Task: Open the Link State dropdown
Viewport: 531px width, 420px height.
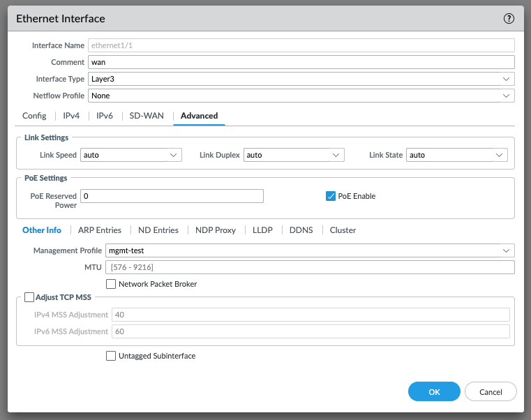Action: pyautogui.click(x=457, y=155)
